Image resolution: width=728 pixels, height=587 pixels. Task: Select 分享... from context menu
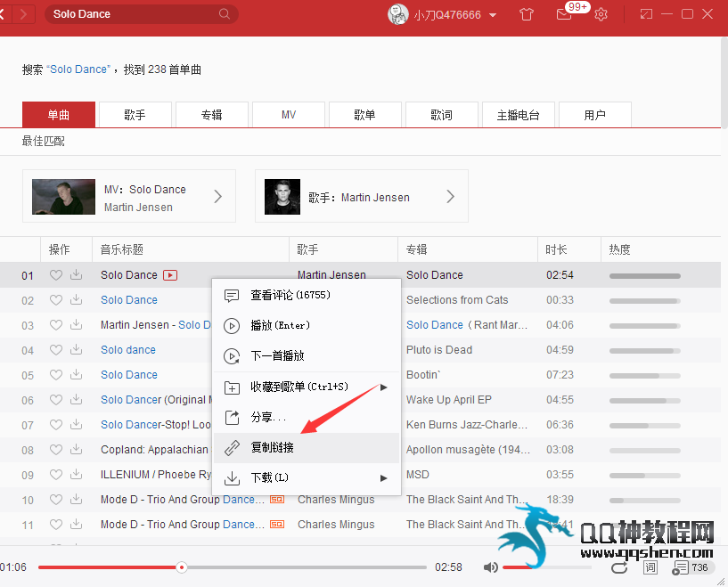pyautogui.click(x=307, y=417)
